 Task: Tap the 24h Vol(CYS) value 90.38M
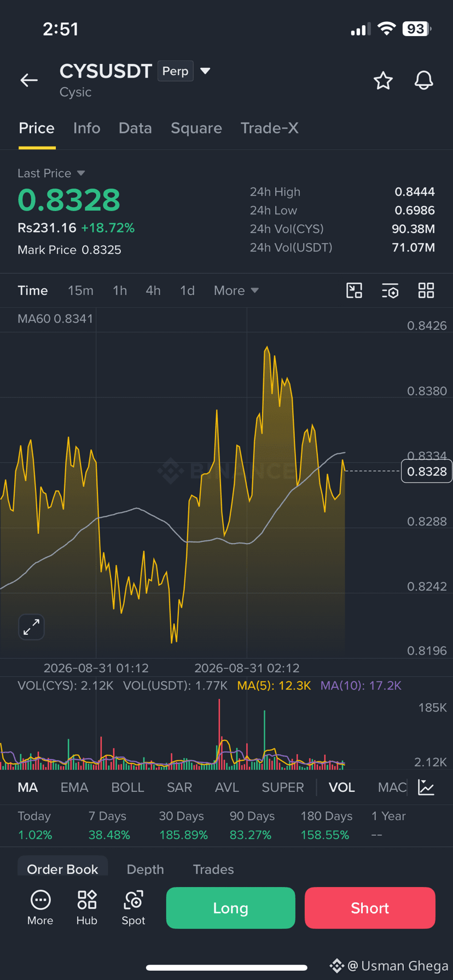pyautogui.click(x=413, y=229)
